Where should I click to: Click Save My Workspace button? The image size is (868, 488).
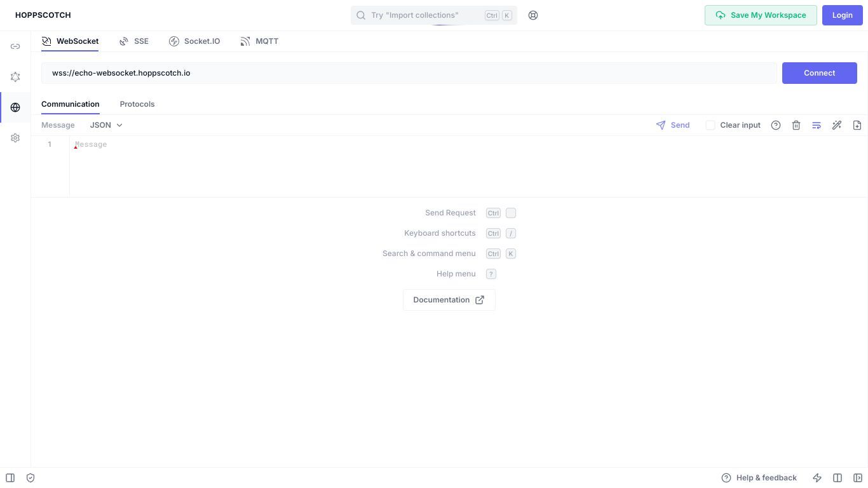pos(761,15)
